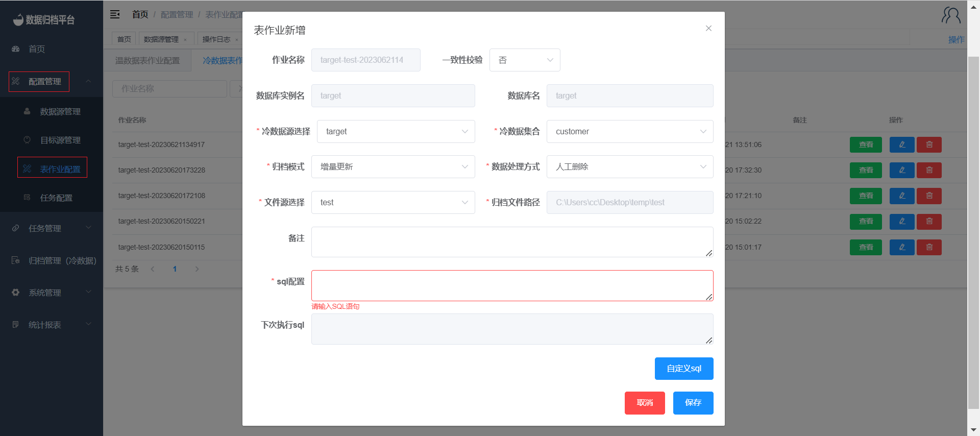Delete row with time 17:21:10
This screenshot has width=980, height=436.
coord(929,196)
